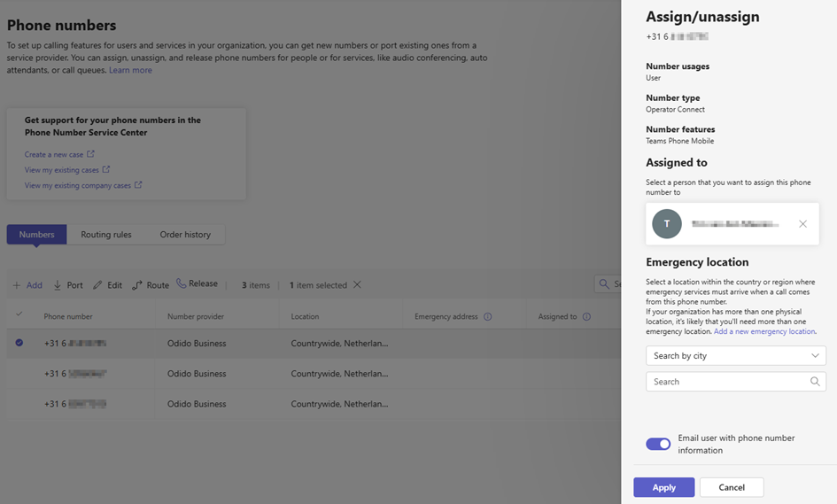This screenshot has height=504, width=837.
Task: Click the Route icon in toolbar
Action: tap(137, 285)
